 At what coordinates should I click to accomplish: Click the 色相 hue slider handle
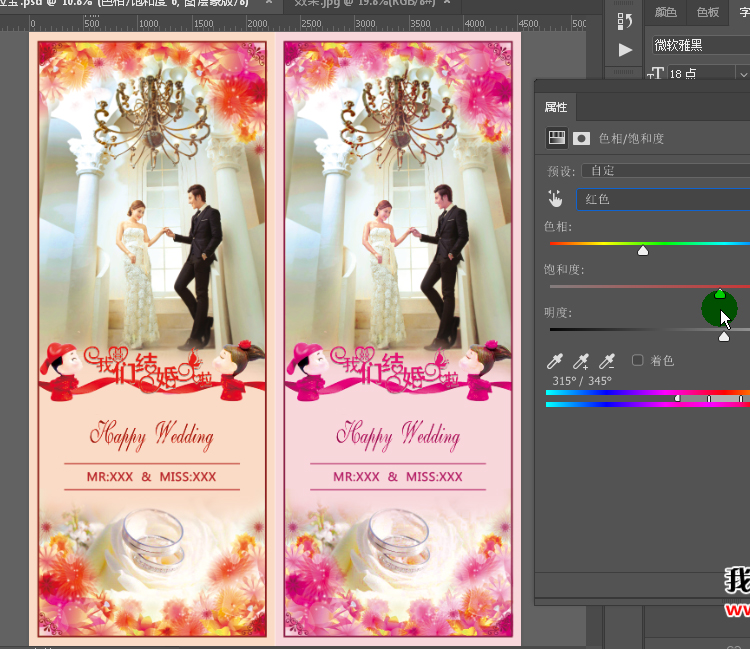pyautogui.click(x=643, y=251)
